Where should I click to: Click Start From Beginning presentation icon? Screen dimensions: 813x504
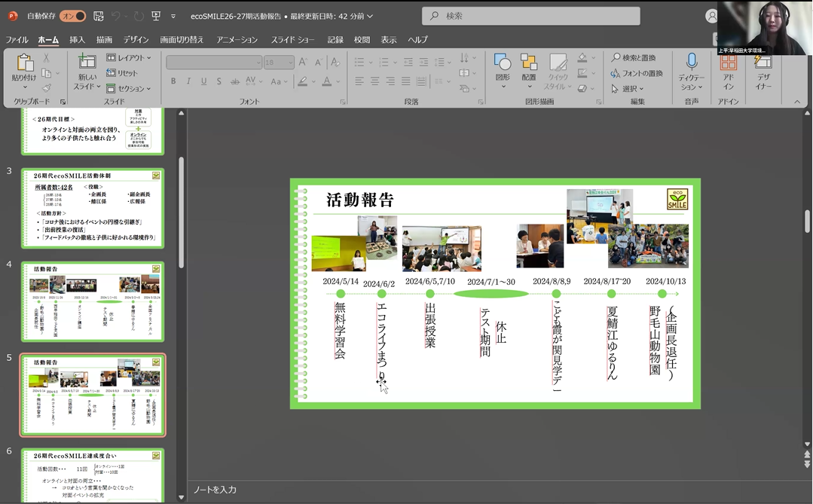point(155,16)
